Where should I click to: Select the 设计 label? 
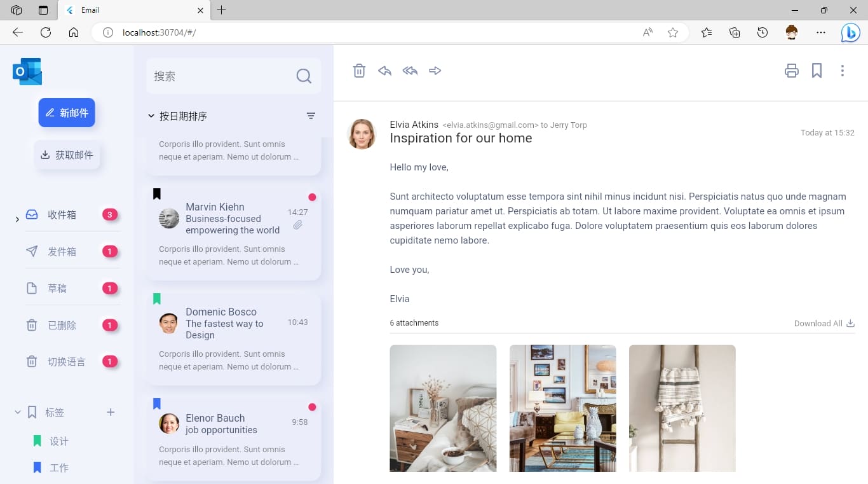pos(59,441)
